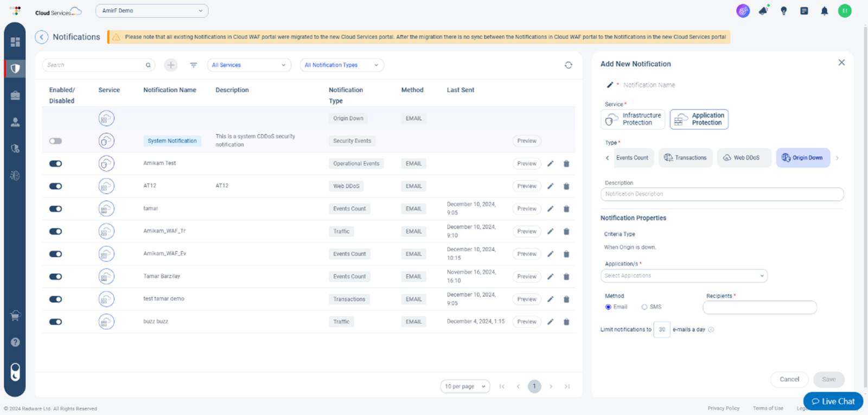Preview the System Notification

[527, 141]
